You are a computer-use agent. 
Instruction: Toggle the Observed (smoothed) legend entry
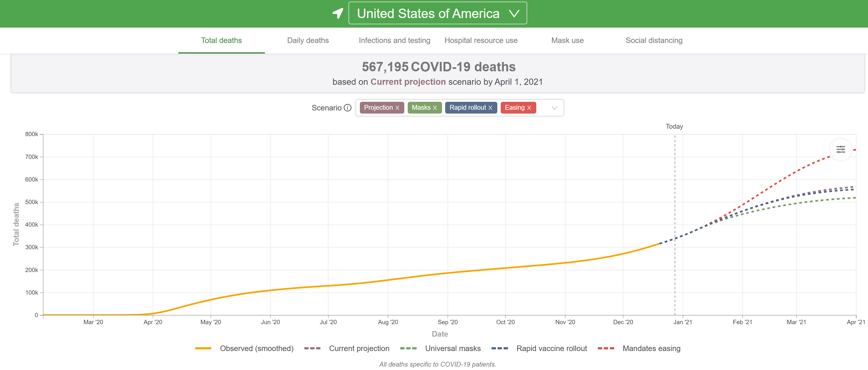[x=244, y=348]
